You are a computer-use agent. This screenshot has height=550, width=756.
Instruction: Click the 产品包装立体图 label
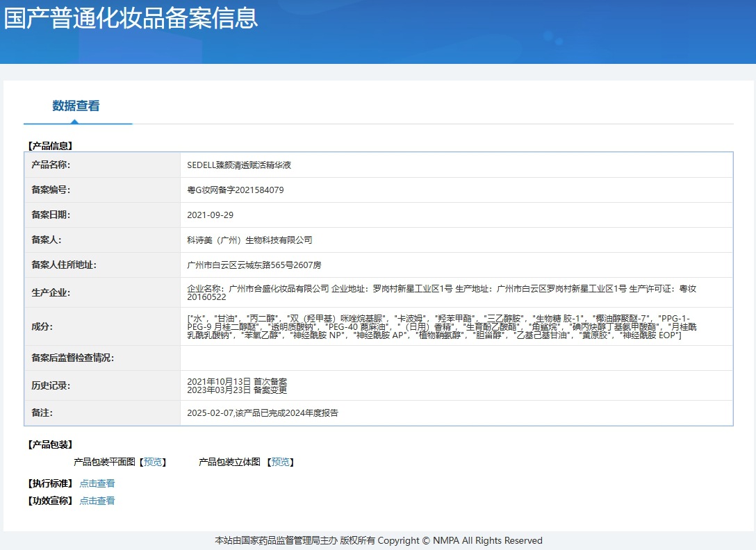point(229,462)
